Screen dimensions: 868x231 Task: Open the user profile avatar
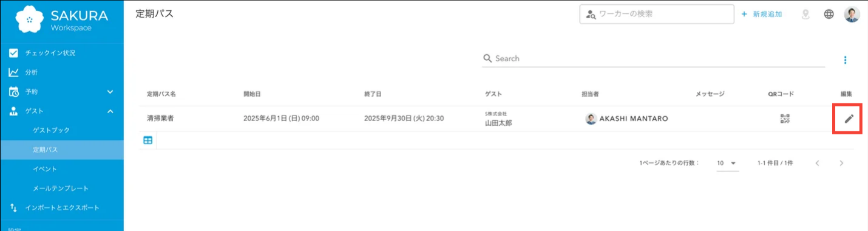pyautogui.click(x=852, y=14)
